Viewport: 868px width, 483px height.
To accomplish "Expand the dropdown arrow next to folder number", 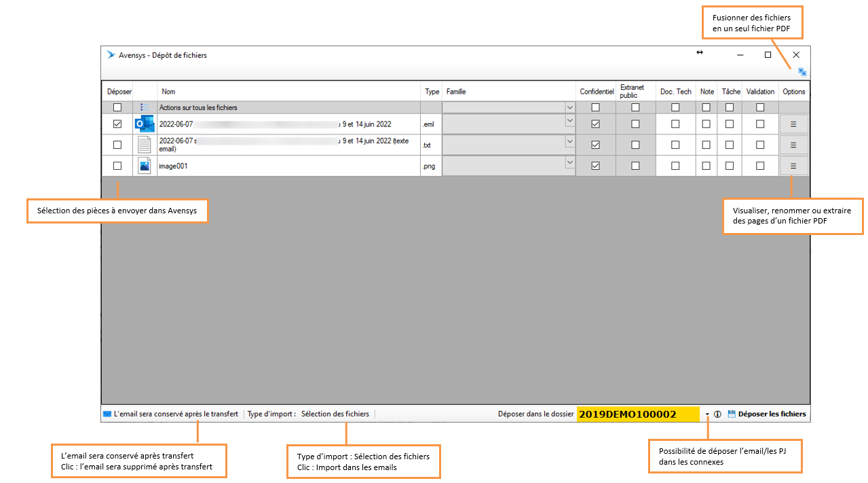I will pos(707,414).
